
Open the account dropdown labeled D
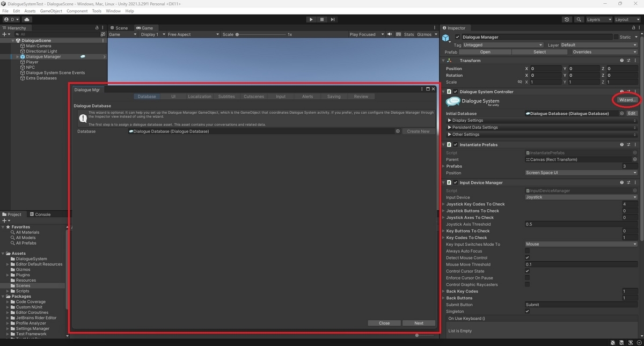tap(11, 19)
